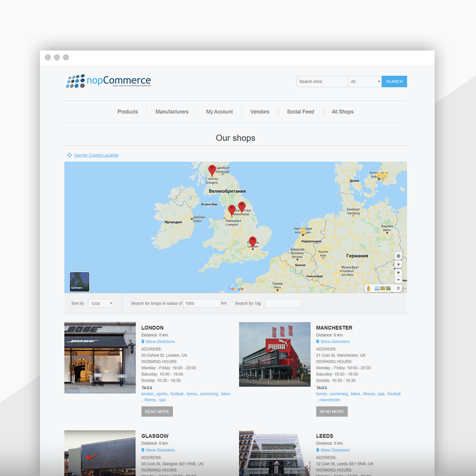Click the shop radius km input field
This screenshot has height=476, width=476.
coord(201,303)
